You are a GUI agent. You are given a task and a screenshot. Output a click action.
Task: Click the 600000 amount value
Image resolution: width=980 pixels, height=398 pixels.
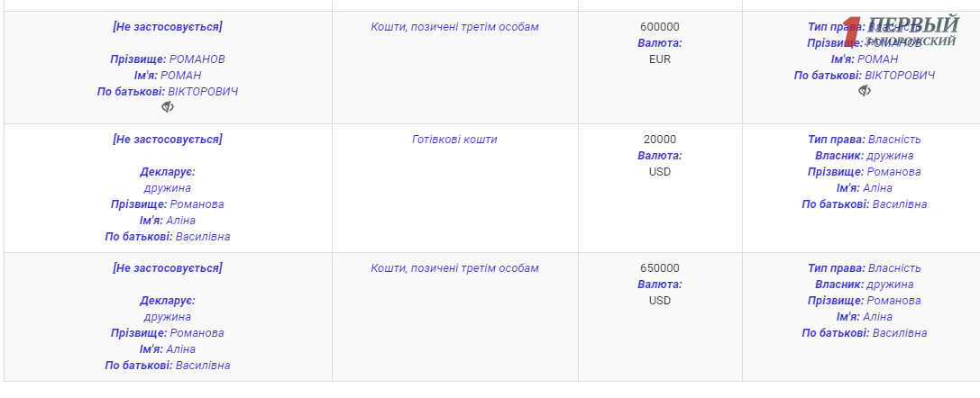660,27
